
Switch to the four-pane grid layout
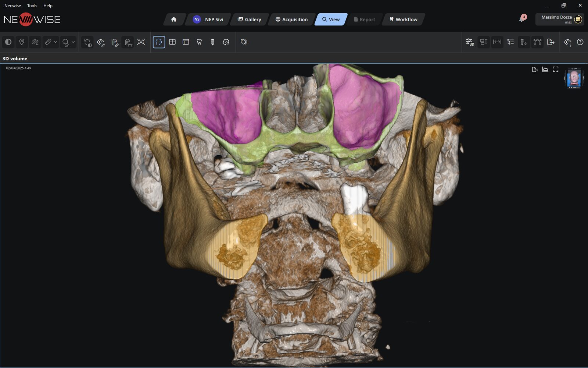pos(172,42)
